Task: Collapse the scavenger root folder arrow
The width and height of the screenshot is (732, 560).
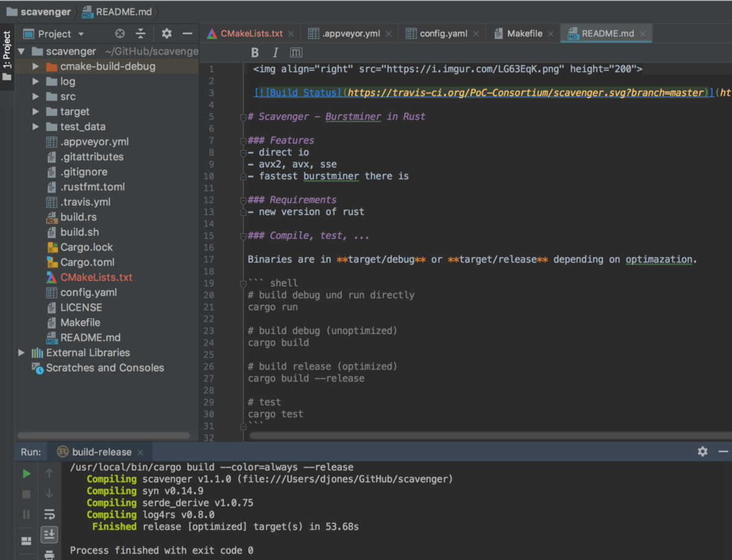Action: coord(22,51)
